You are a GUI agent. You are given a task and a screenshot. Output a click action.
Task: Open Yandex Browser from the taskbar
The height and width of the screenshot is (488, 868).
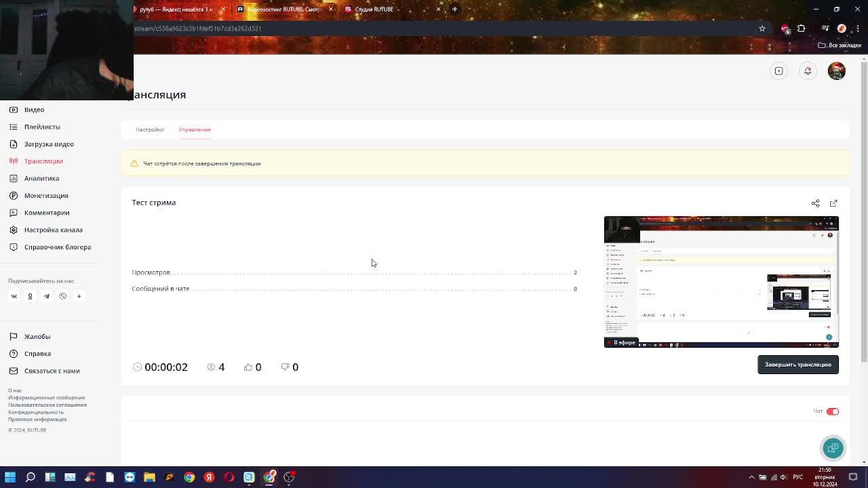(210, 477)
